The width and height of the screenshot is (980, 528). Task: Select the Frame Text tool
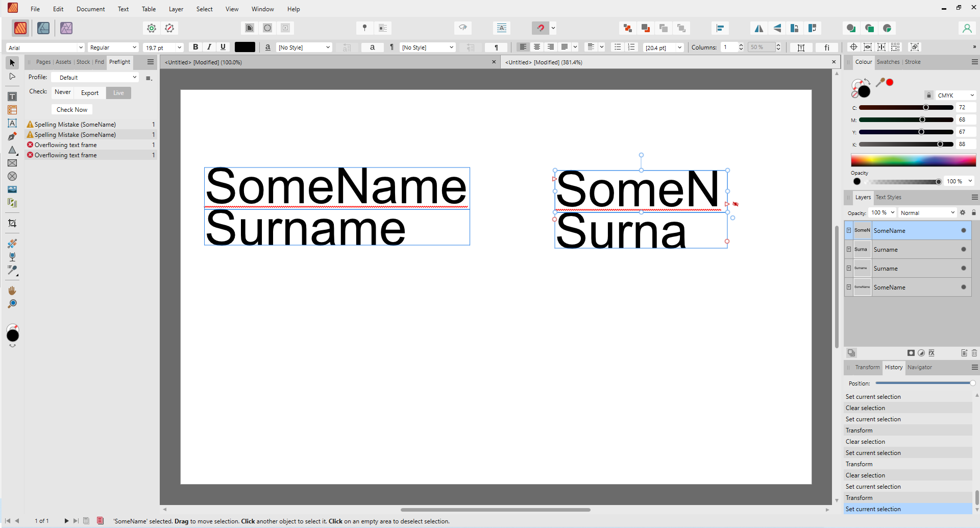tap(12, 97)
